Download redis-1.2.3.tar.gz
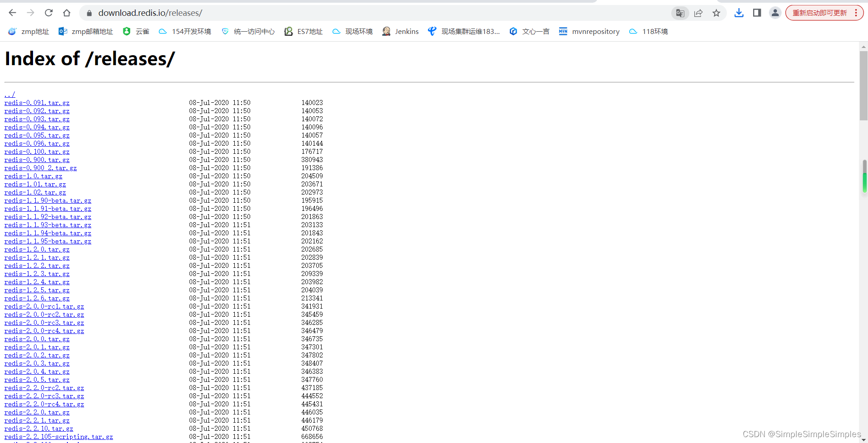 [37, 274]
